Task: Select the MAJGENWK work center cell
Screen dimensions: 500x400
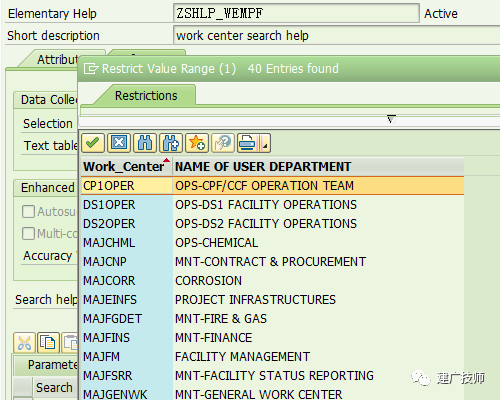Action: 127,394
